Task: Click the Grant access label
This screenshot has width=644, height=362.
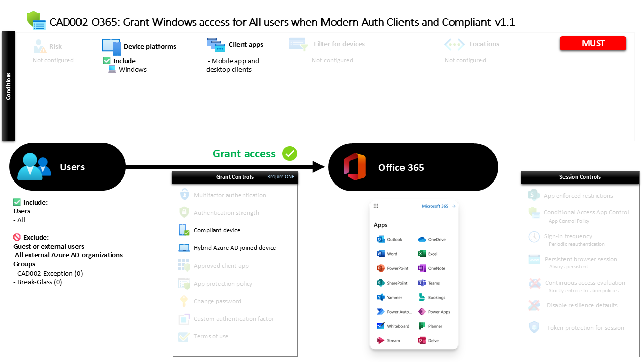Action: [x=244, y=153]
